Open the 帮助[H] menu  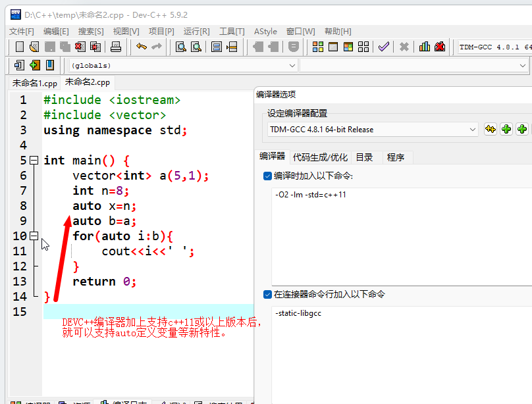tap(338, 32)
